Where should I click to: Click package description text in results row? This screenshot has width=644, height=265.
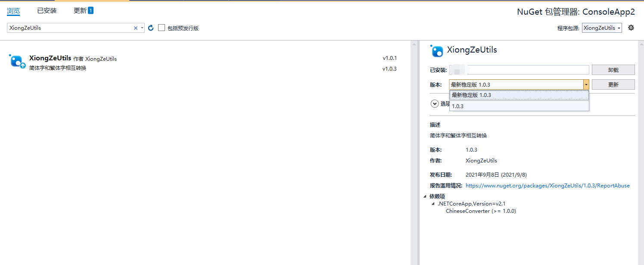point(58,68)
